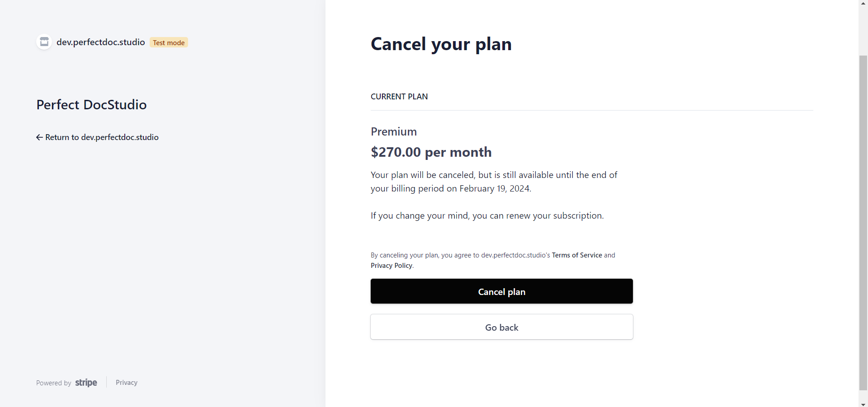Image resolution: width=868 pixels, height=407 pixels.
Task: Click the Premium plan name
Action: click(x=394, y=131)
